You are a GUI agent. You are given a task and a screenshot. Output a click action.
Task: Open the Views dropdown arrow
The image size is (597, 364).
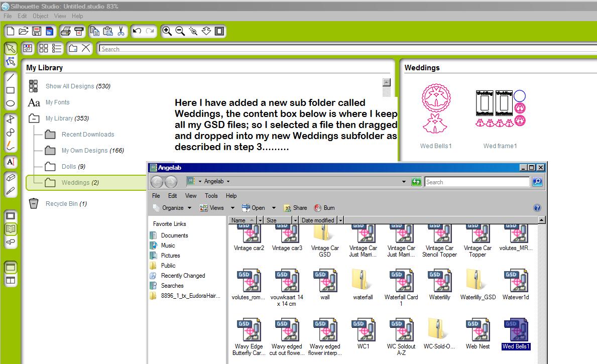point(232,208)
